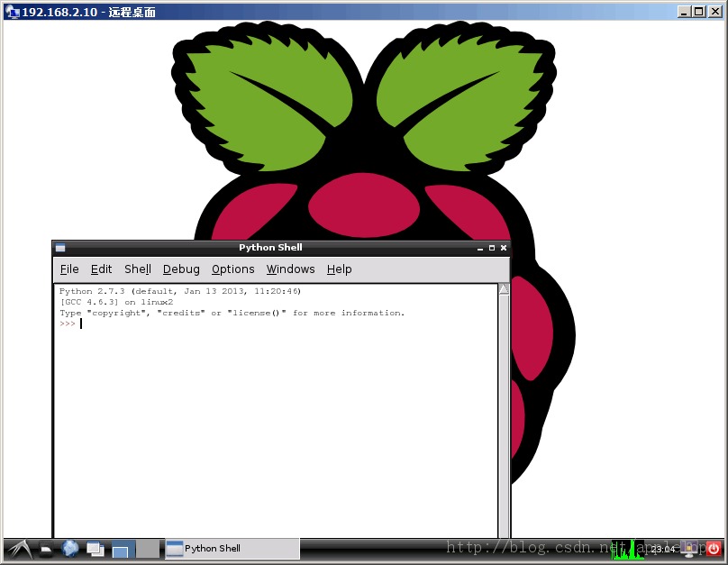Click the iconify all windows icon
This screenshot has width=728, height=565.
click(96, 549)
